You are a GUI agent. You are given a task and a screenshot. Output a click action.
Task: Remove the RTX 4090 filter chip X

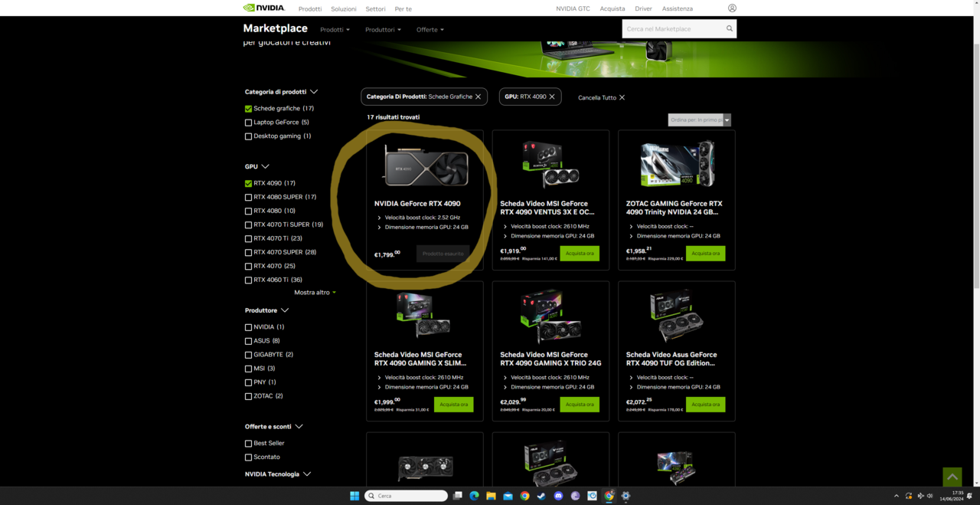[x=552, y=97]
